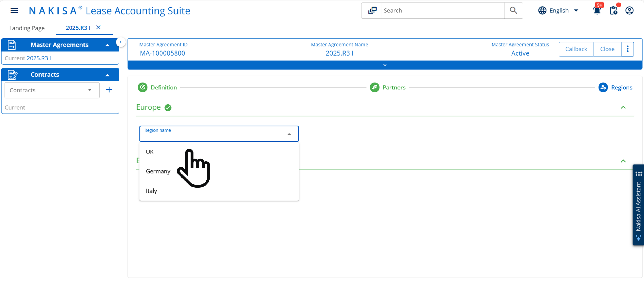Image resolution: width=644 pixels, height=282 pixels.
Task: Open the clipboard tasks icon
Action: coord(613,11)
